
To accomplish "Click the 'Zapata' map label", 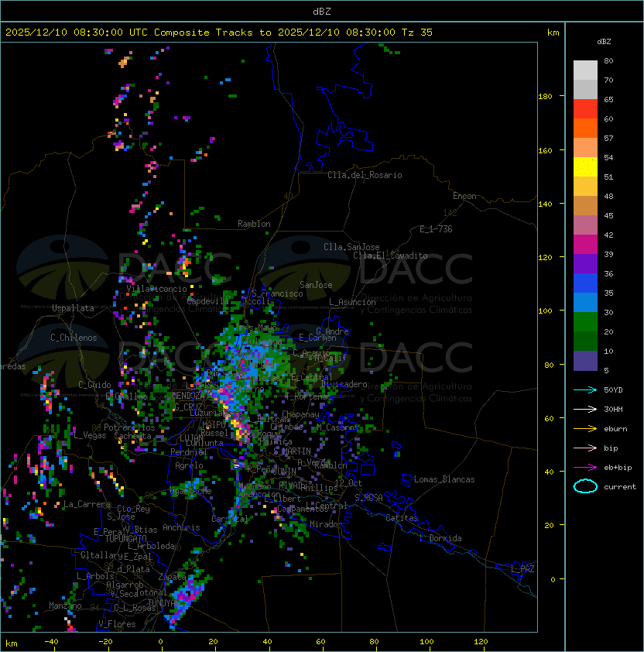I will tap(172, 577).
